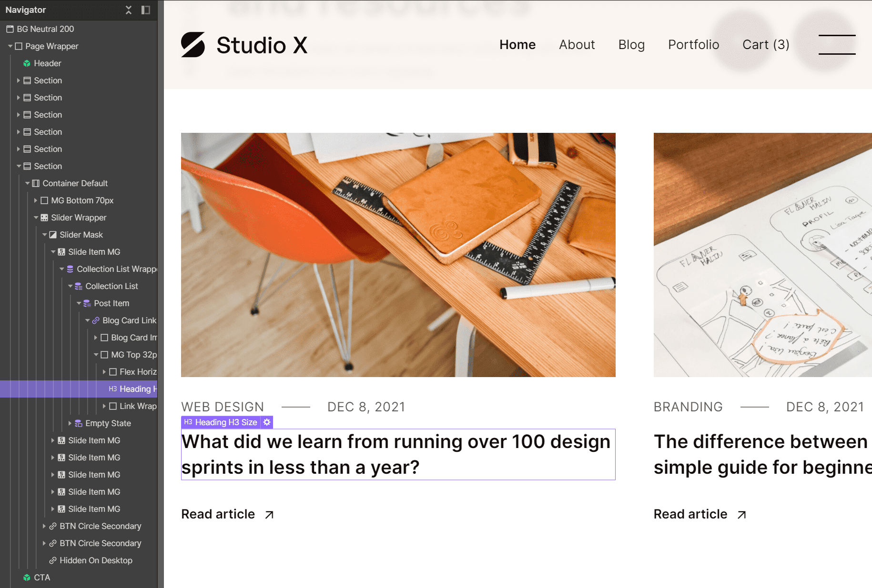This screenshot has height=588, width=872.
Task: Click the Navigator pin panel icon
Action: (x=146, y=10)
